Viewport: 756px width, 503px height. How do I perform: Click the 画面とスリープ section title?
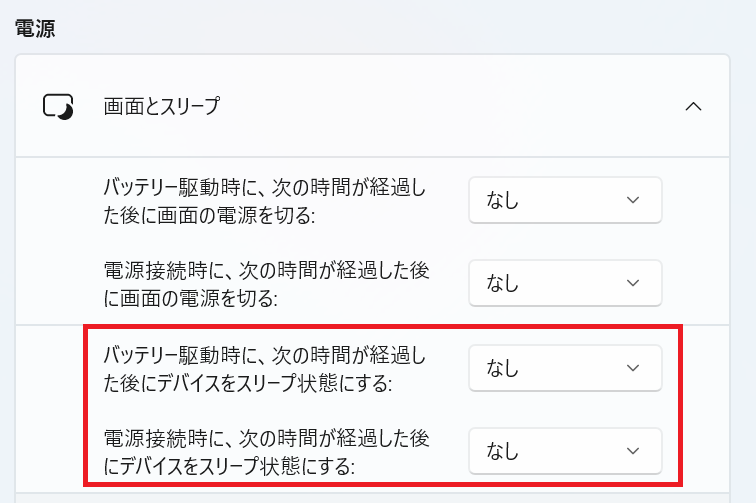click(x=161, y=106)
